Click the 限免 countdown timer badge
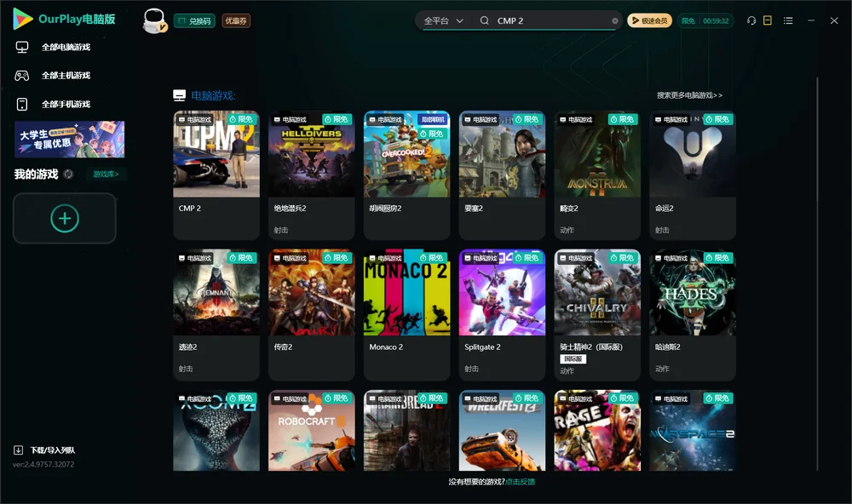This screenshot has width=852, height=504. [705, 20]
